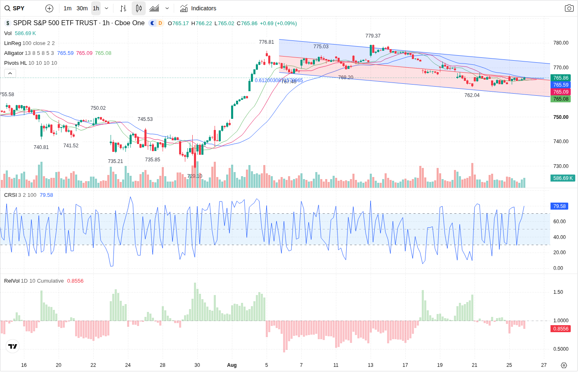Select the 1h timeframe

[x=96, y=8]
